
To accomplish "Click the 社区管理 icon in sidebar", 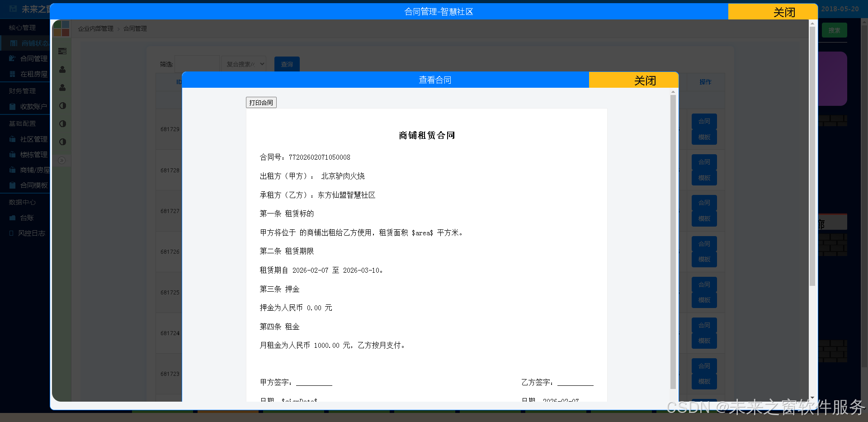I will (12, 139).
